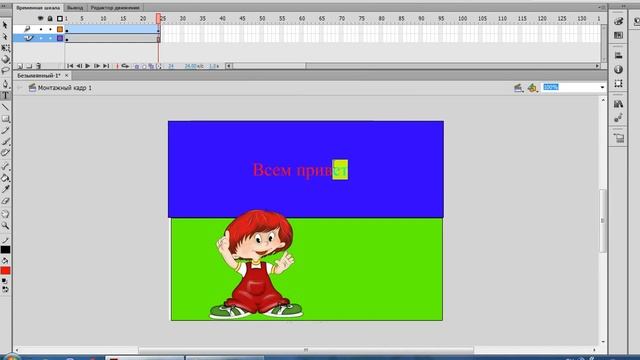Image resolution: width=640 pixels, height=360 pixels.
Task: Toggle edit multiple frames
Action: pyautogui.click(x=151, y=66)
